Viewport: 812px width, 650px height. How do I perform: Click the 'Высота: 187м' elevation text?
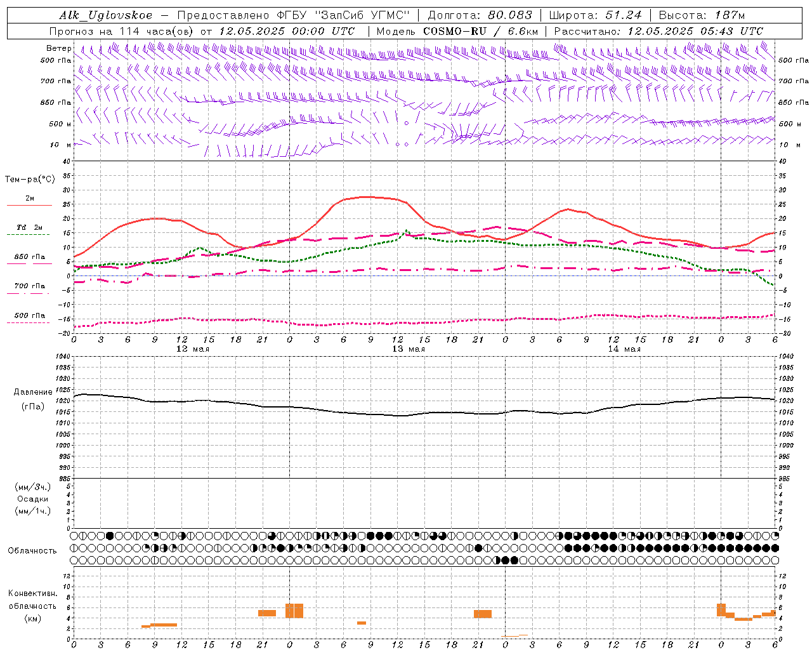[x=702, y=15]
